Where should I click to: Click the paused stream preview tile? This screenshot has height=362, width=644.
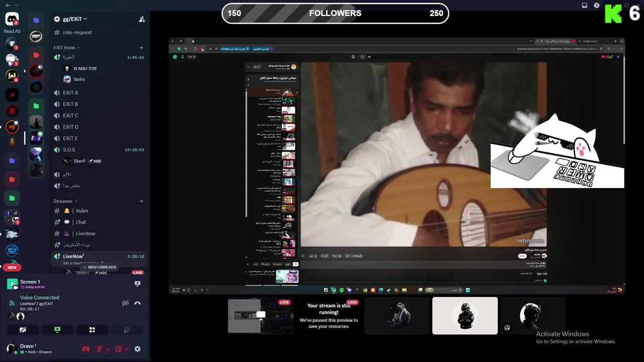(329, 316)
